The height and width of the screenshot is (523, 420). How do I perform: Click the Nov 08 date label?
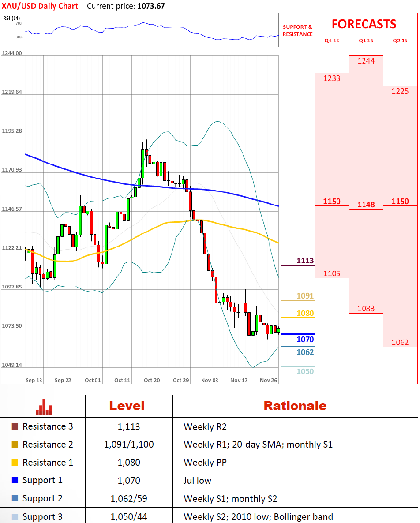tap(210, 380)
